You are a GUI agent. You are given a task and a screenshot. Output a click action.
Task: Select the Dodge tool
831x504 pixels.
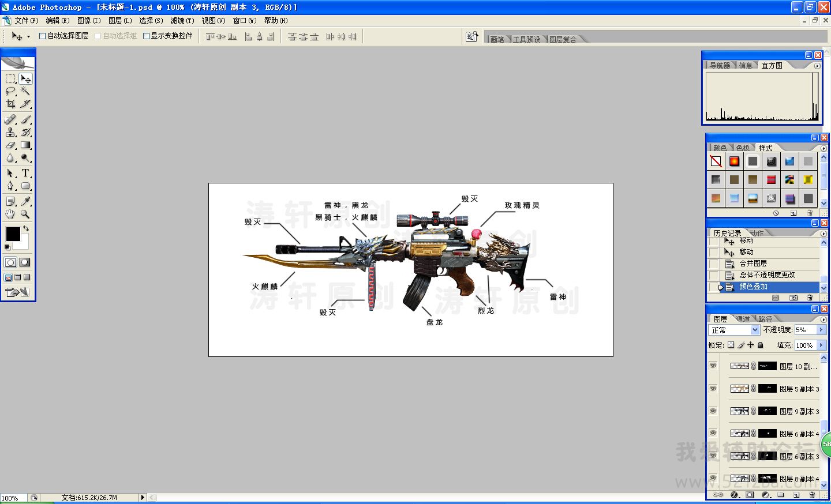point(25,157)
